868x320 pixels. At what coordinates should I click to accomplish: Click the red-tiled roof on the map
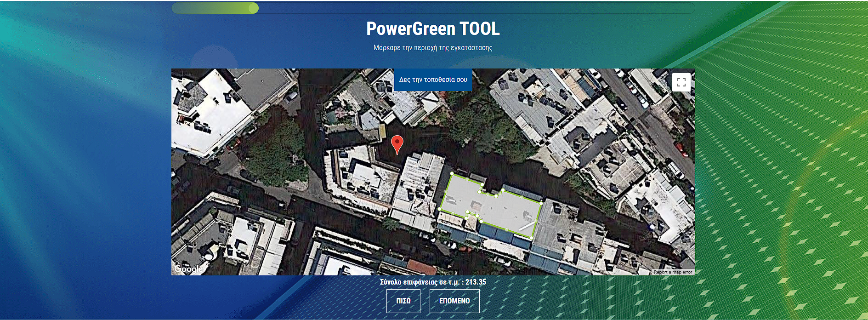(421, 267)
